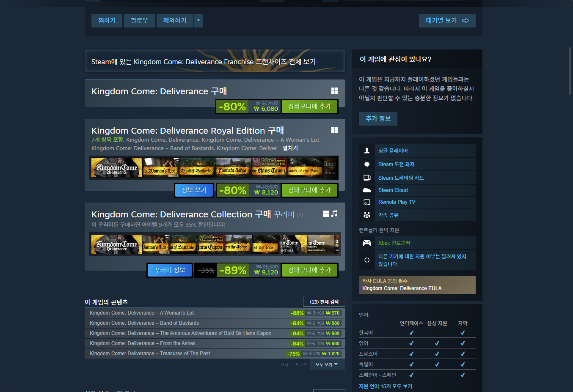Add Royal Edition to cart
The width and height of the screenshot is (573, 392).
point(310,190)
